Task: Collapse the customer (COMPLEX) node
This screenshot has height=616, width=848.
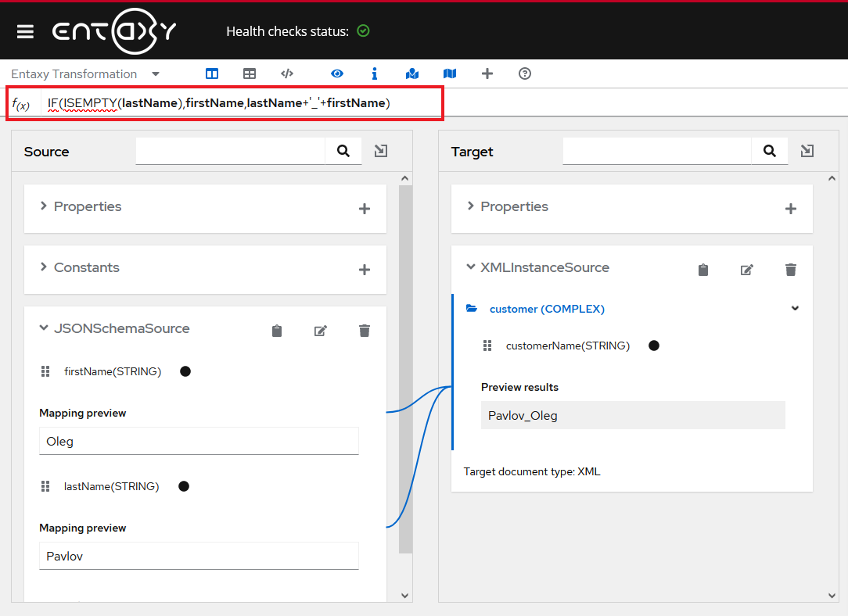Action: pyautogui.click(x=795, y=308)
